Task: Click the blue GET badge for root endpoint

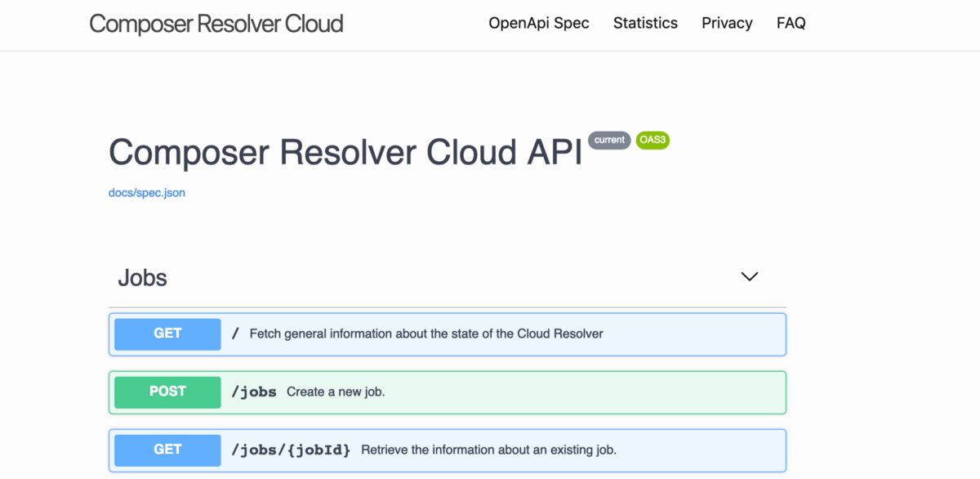Action: [167, 334]
